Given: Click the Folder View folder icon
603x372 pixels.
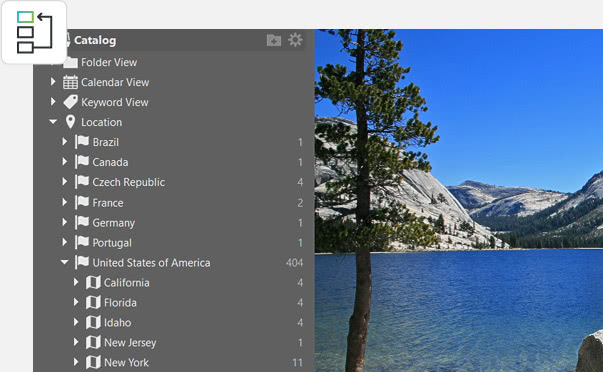Looking at the screenshot, I should (x=71, y=62).
